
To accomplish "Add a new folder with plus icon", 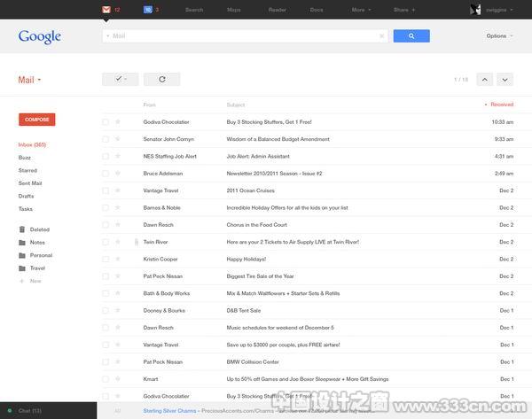I will 21,281.
